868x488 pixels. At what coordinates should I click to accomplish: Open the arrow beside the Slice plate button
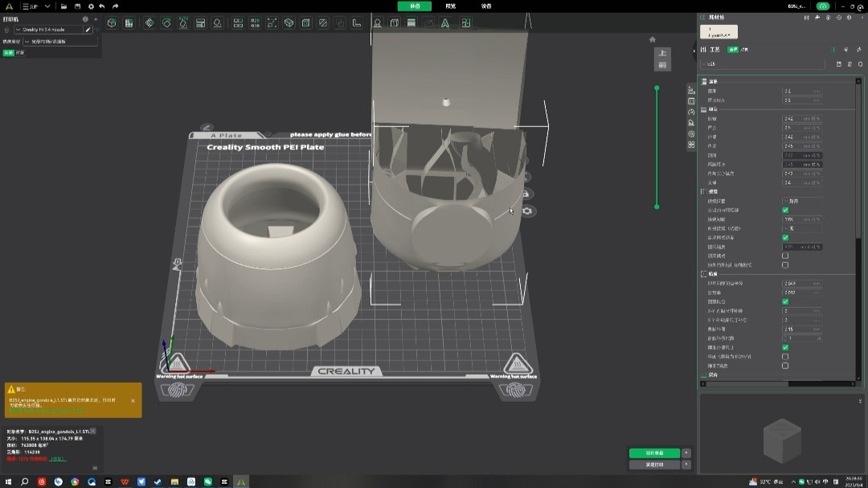click(686, 453)
